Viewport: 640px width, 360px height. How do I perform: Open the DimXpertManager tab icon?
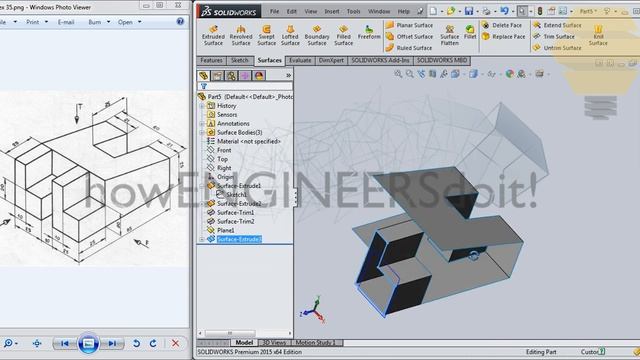coord(245,76)
